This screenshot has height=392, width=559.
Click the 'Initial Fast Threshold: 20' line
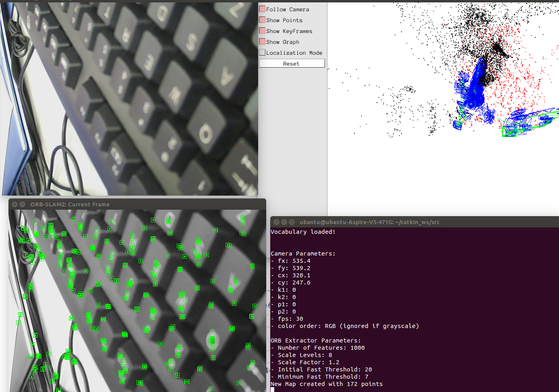coord(321,369)
